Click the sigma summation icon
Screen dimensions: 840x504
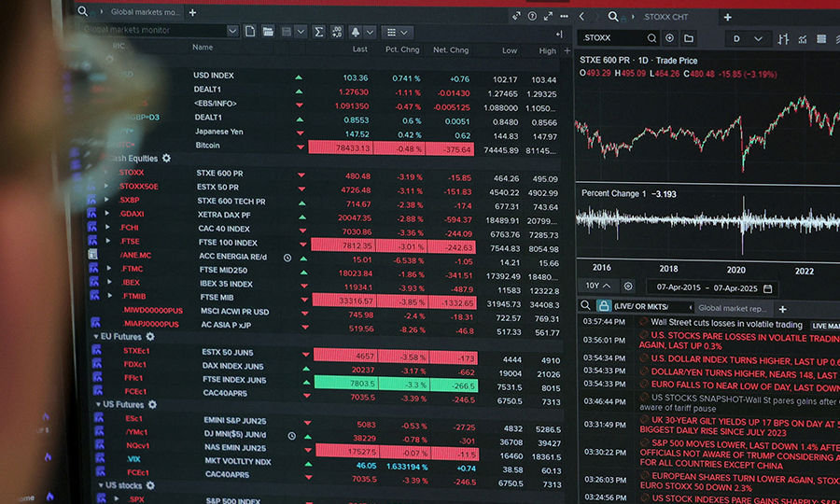pyautogui.click(x=319, y=32)
